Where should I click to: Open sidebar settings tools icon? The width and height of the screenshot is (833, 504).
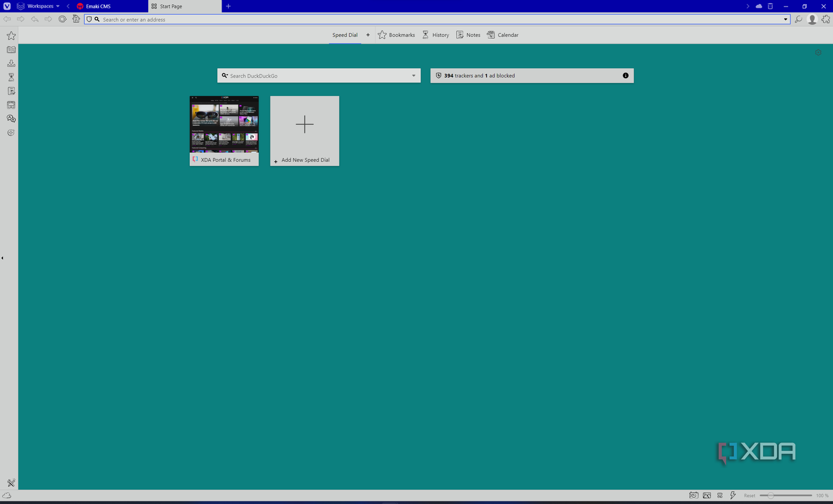11,483
